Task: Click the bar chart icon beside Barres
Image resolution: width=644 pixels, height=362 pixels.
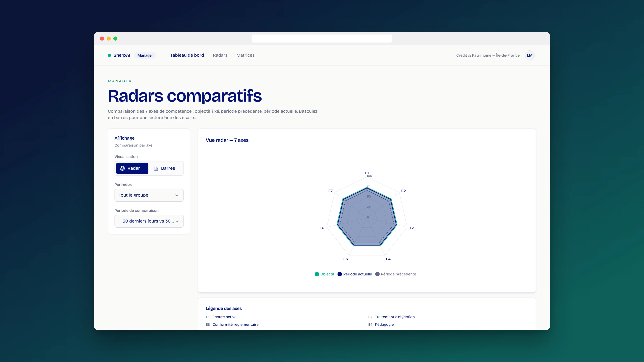Action: (156, 168)
